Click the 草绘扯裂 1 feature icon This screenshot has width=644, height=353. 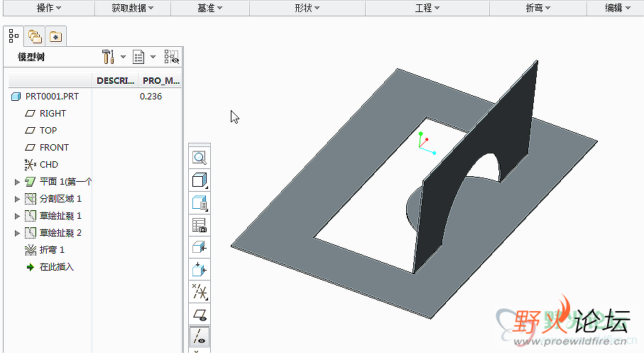(31, 216)
